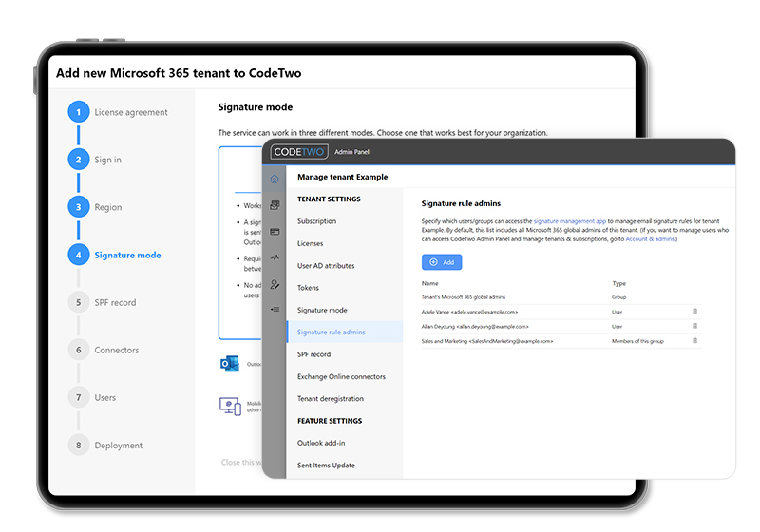Click the user edit sidebar icon
760x532 pixels.
coord(275,283)
